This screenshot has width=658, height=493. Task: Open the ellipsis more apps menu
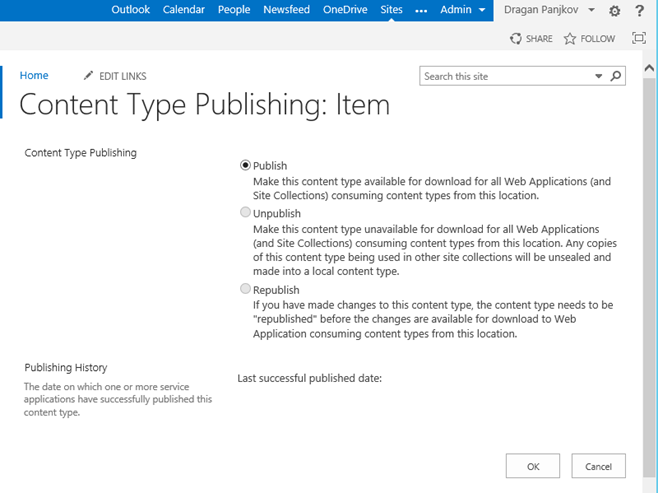[x=421, y=10]
